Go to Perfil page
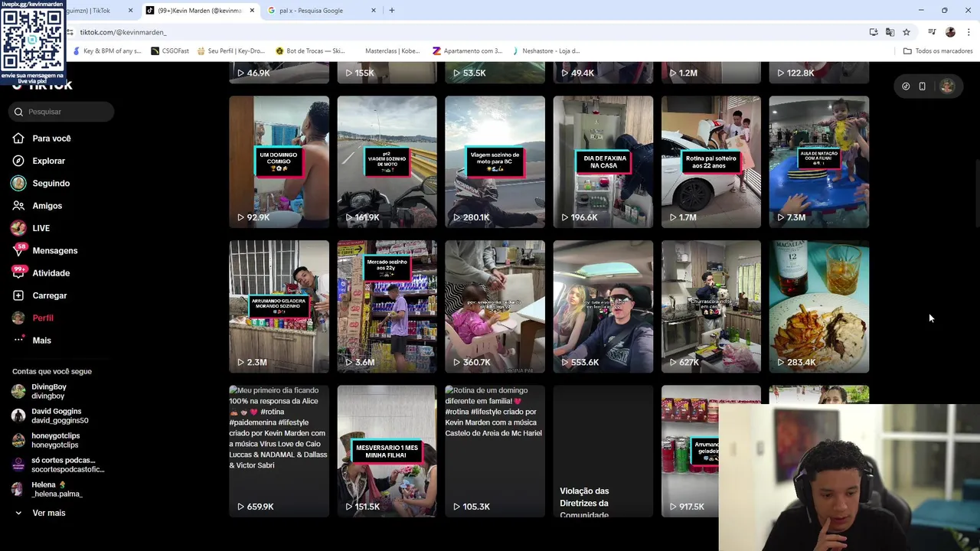 click(x=33, y=318)
